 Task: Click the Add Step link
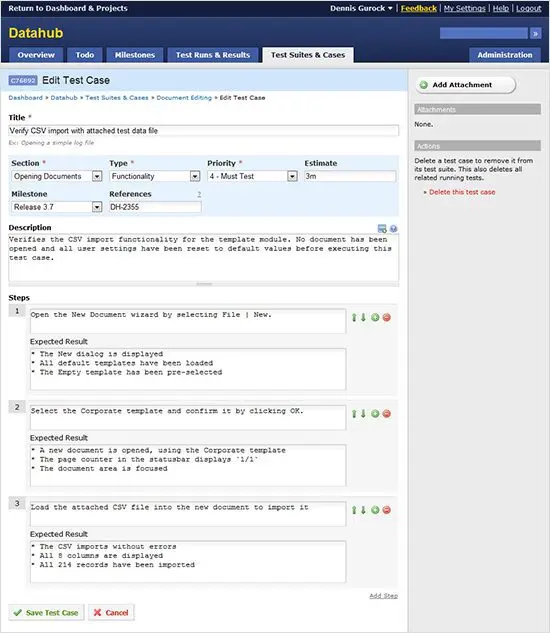coord(384,596)
